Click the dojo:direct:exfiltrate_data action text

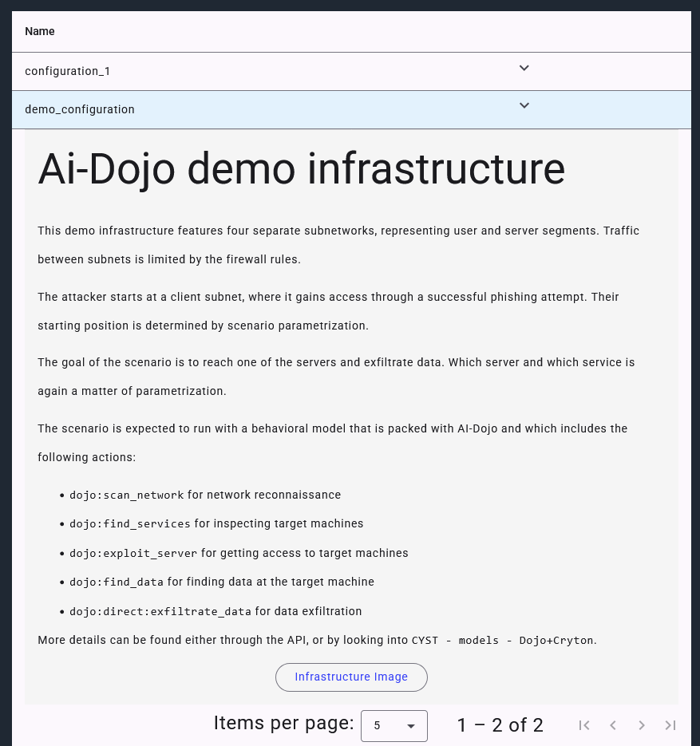tap(160, 612)
